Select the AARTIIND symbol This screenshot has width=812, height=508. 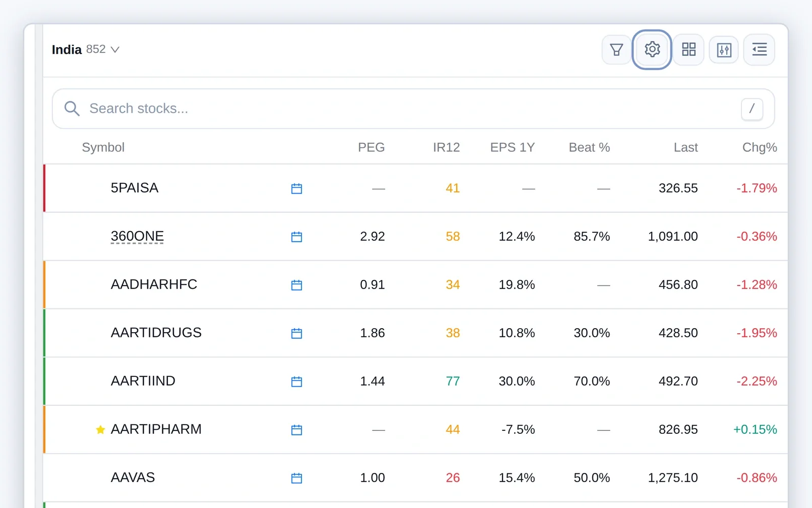click(x=143, y=381)
